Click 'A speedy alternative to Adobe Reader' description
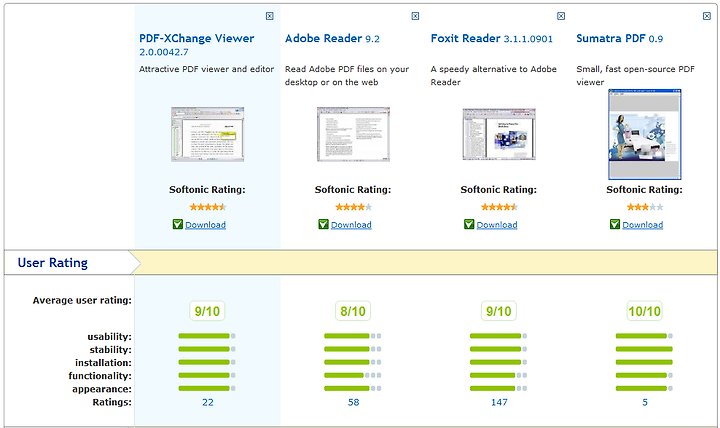Image resolution: width=720 pixels, height=428 pixels. 494,76
